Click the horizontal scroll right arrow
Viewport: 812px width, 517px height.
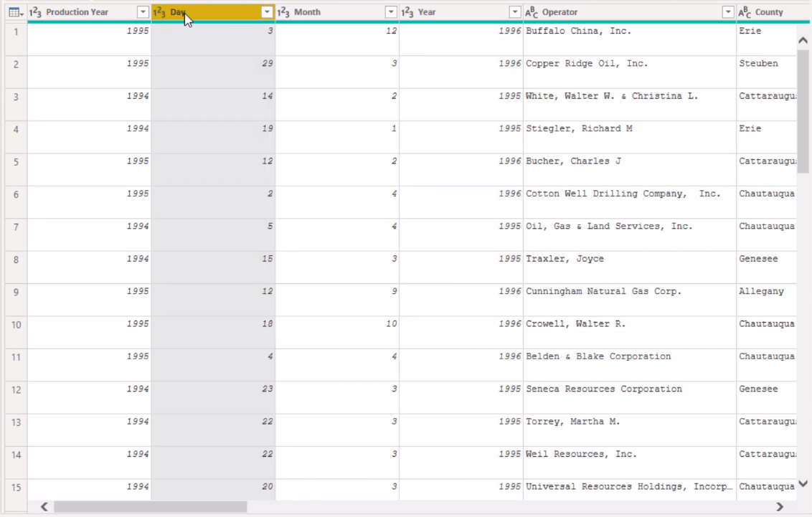click(x=780, y=507)
